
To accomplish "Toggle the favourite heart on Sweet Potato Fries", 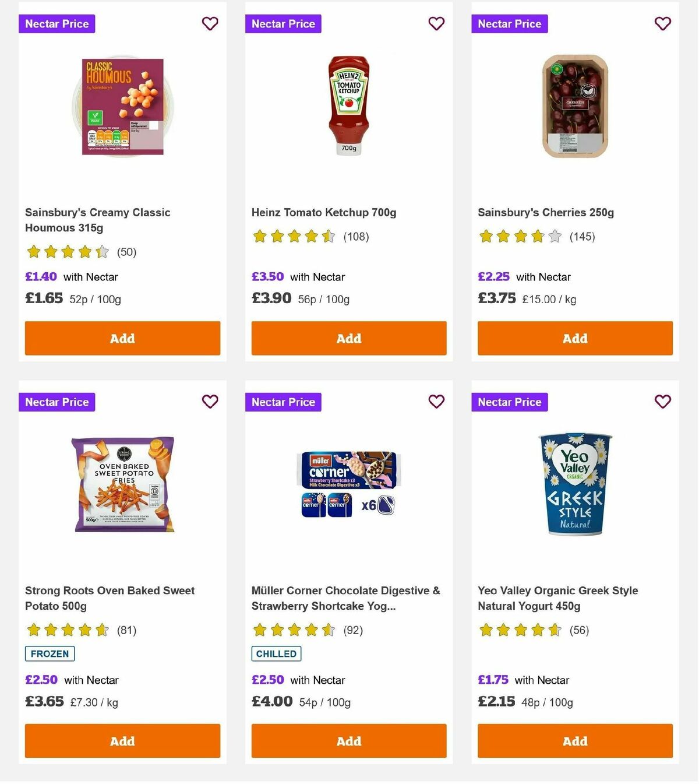I will click(210, 402).
